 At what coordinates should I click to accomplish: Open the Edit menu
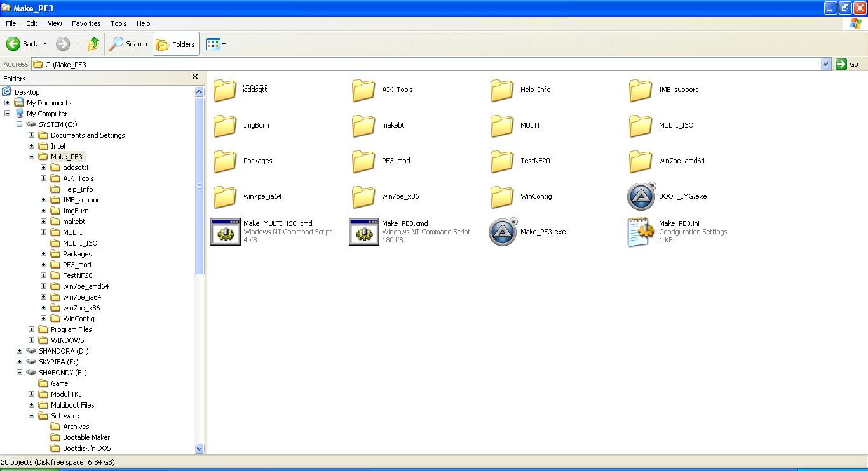tap(32, 23)
